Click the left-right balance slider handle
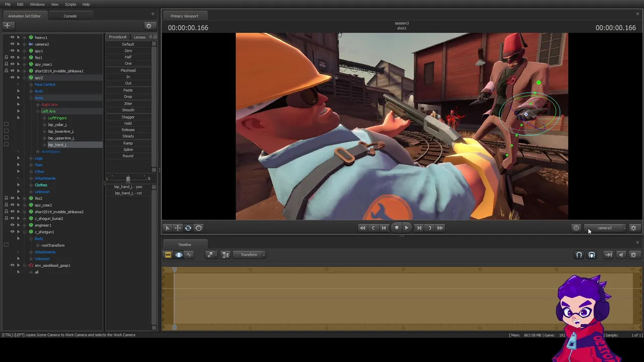The image size is (644, 362). (128, 178)
